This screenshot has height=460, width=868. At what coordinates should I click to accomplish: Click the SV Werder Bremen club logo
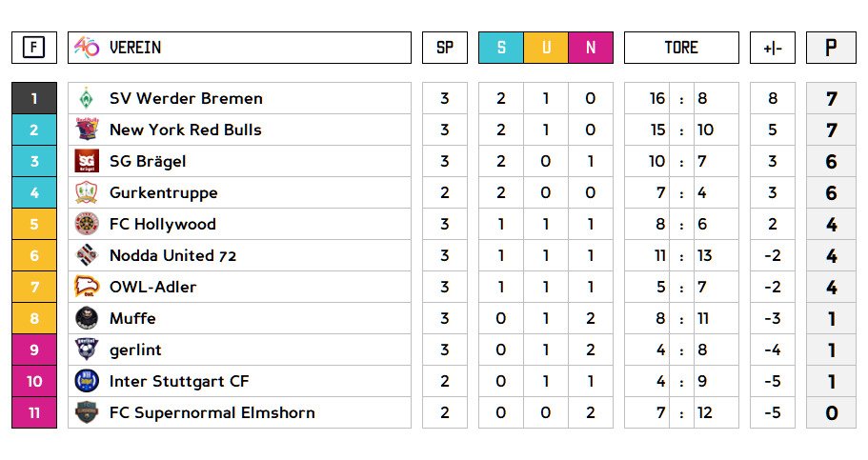pyautogui.click(x=87, y=98)
